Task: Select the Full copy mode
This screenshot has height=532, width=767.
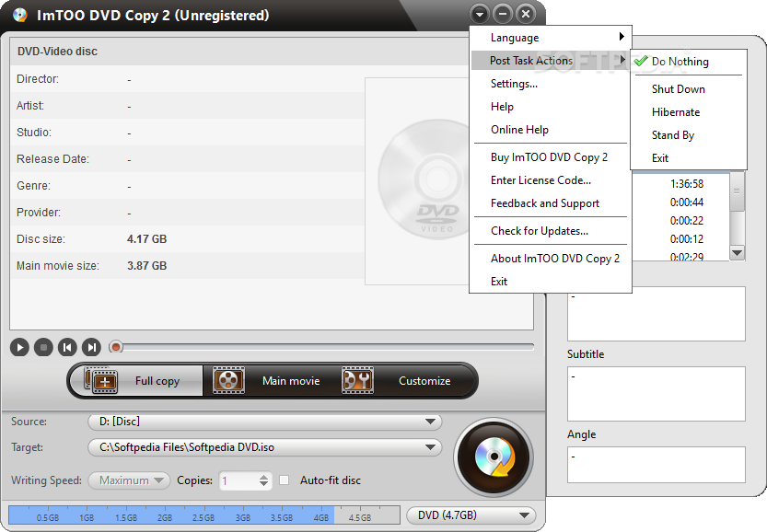Action: tap(136, 380)
